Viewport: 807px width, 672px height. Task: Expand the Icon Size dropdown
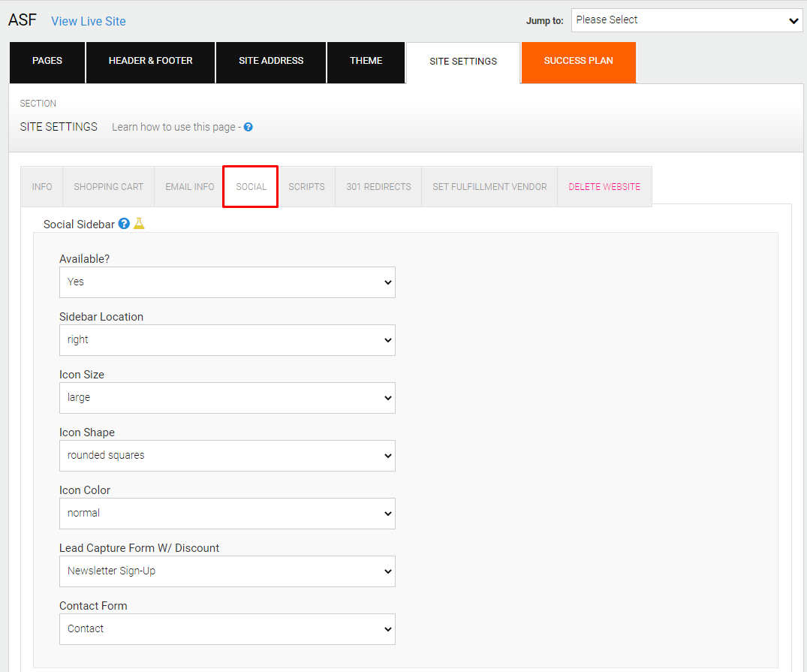227,398
